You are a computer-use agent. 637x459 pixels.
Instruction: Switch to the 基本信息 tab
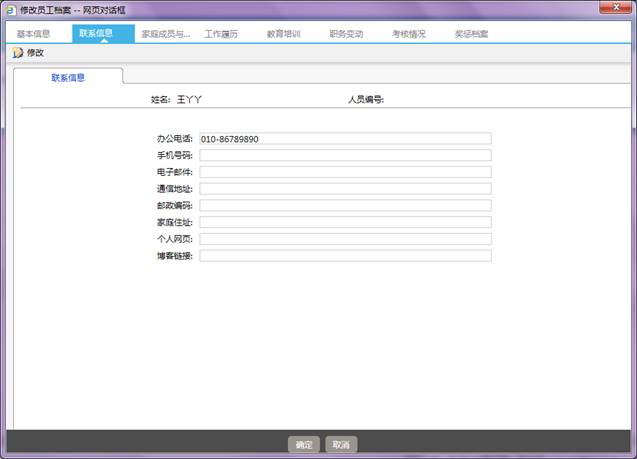coord(33,33)
